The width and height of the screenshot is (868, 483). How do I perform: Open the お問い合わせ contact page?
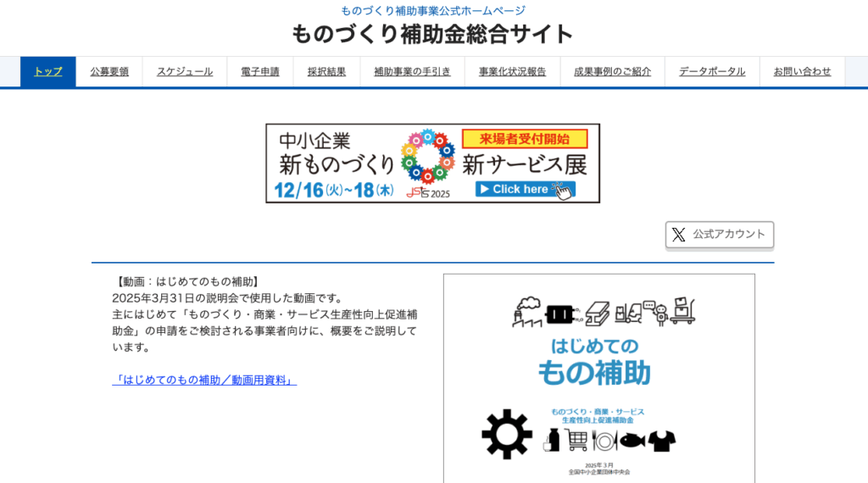tap(802, 72)
